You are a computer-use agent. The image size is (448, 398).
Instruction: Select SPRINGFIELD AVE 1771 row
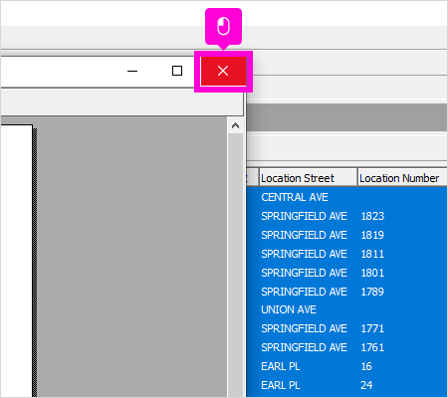347,328
